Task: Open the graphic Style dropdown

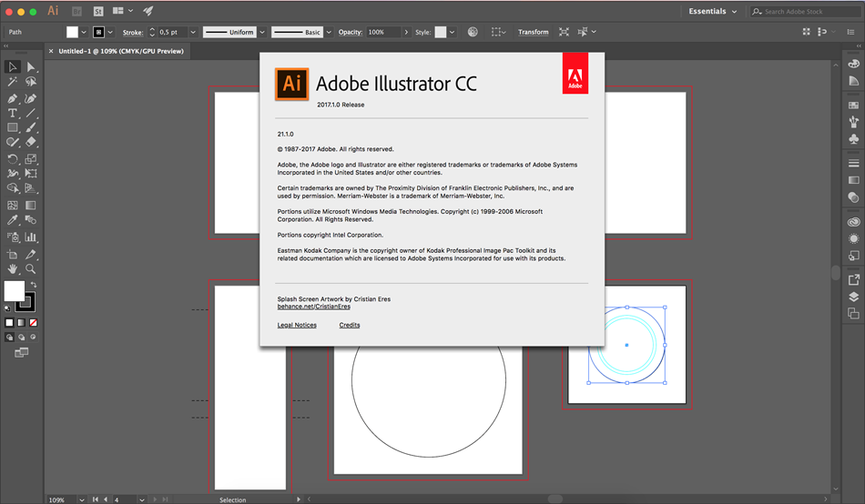Action: coord(452,32)
